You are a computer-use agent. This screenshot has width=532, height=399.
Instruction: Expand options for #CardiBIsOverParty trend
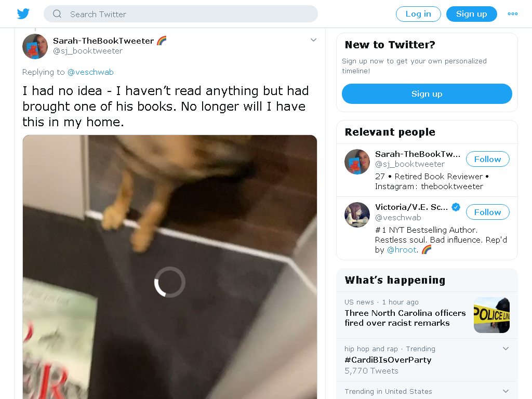coord(506,349)
